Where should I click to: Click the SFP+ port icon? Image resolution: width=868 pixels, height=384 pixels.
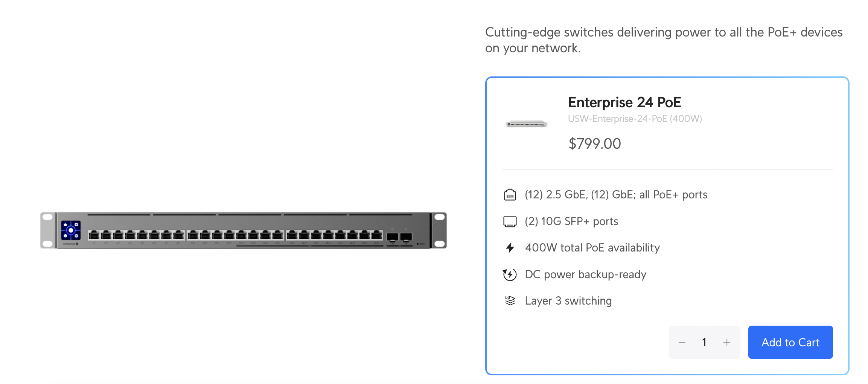(x=510, y=221)
